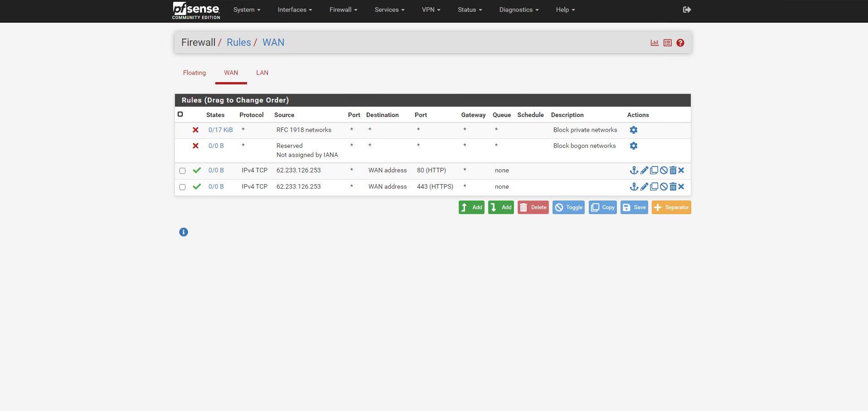Viewport: 868px width, 411px height.
Task: Disable the 80 (HTTP) rule with ban icon
Action: tap(664, 170)
